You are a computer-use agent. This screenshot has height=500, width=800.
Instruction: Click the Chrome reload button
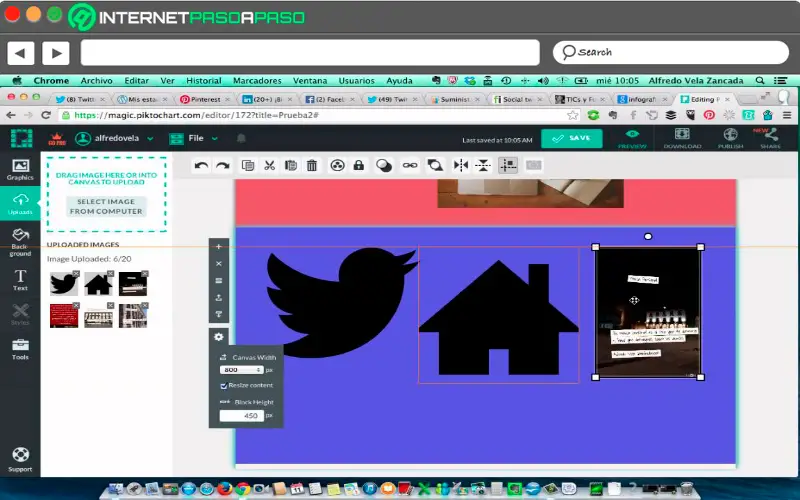pos(46,115)
